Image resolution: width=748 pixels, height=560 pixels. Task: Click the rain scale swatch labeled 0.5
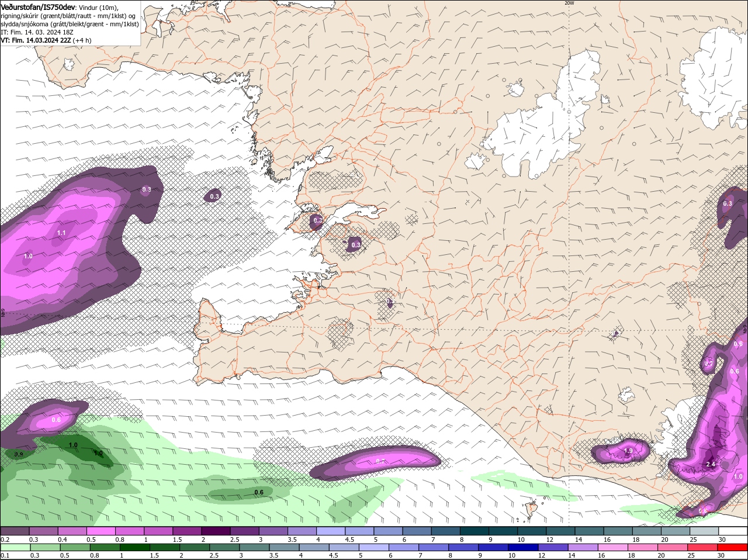(75, 548)
